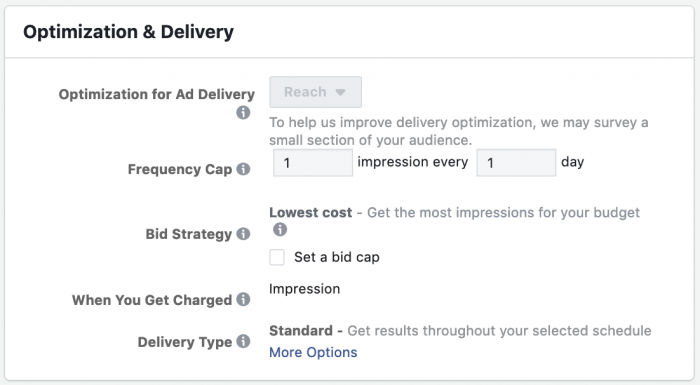This screenshot has width=700, height=385.
Task: Select the bold Standard delivery text
Action: coord(301,331)
